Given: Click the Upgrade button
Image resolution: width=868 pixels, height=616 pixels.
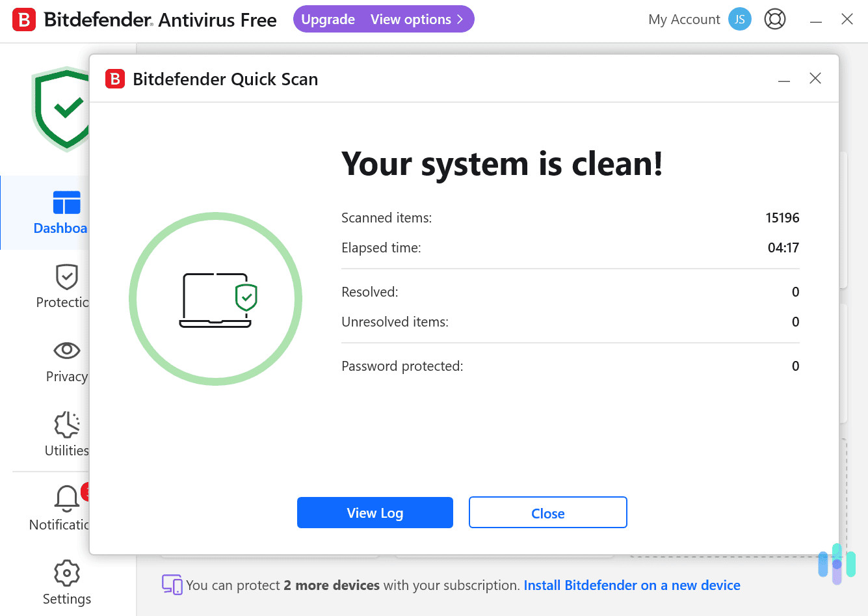Looking at the screenshot, I should tap(328, 19).
